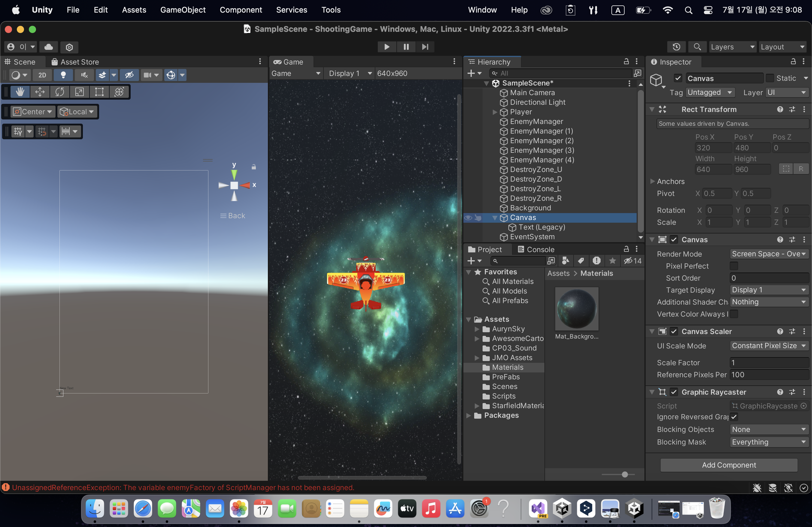812x527 pixels.
Task: Select the Rect tool in Scene toolbar
Action: [99, 92]
